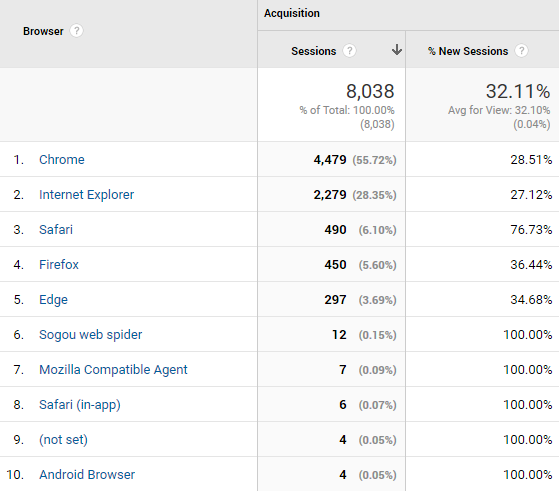
Task: Open the Sogou web spider link
Action: 91,335
